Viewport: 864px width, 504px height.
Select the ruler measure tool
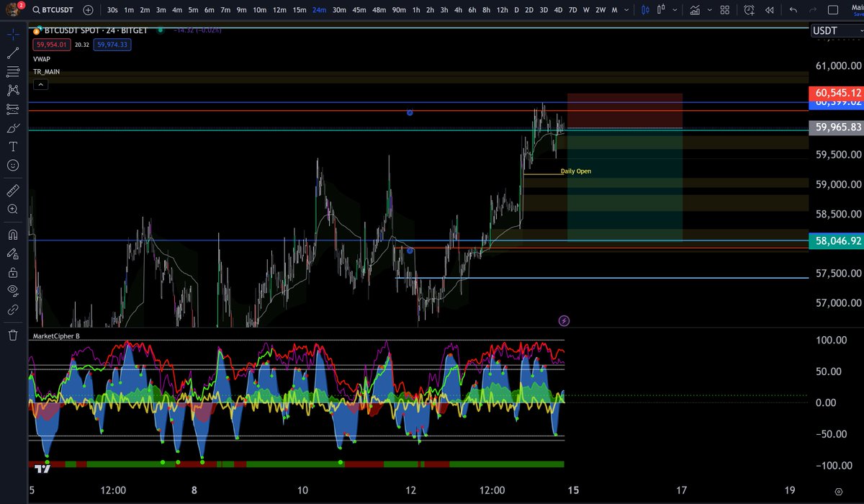coord(13,190)
